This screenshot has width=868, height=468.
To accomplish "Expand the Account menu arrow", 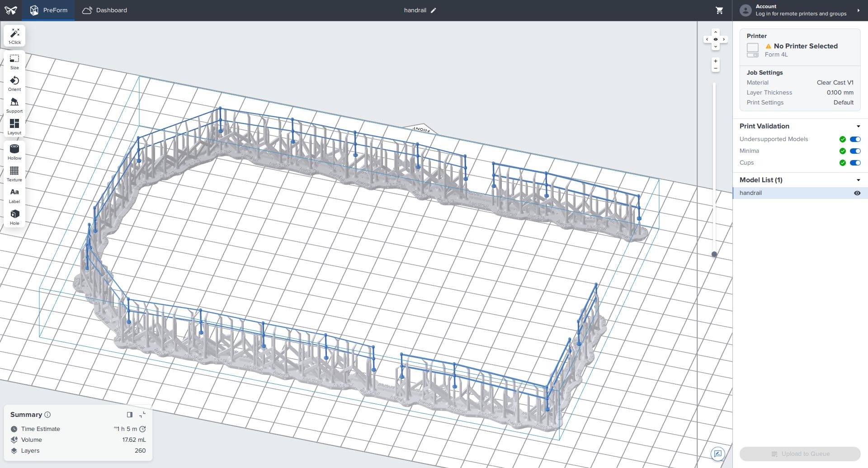I will (858, 10).
